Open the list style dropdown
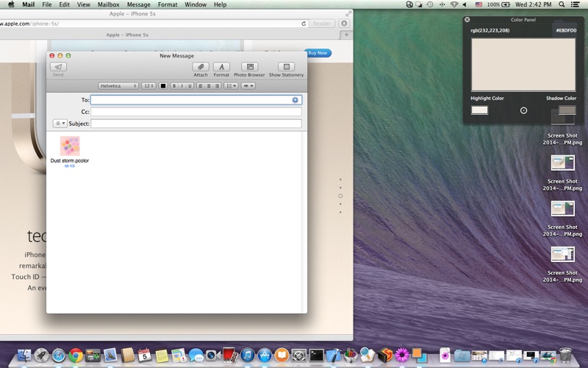 click(231, 86)
